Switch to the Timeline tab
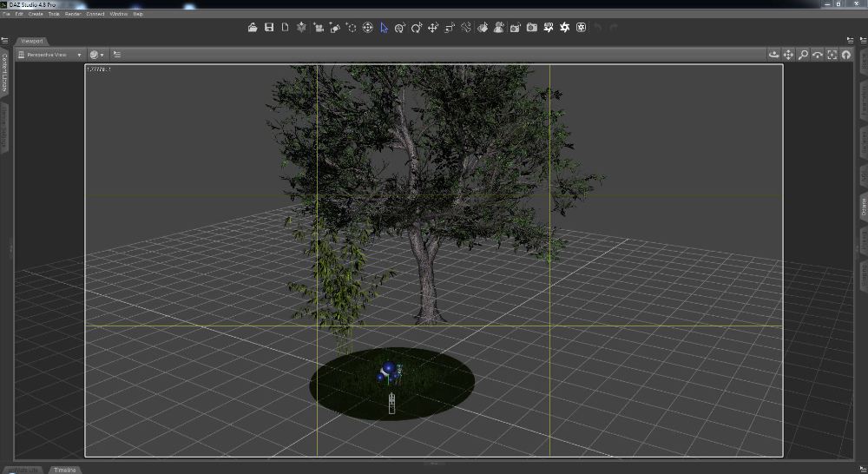 click(x=65, y=470)
